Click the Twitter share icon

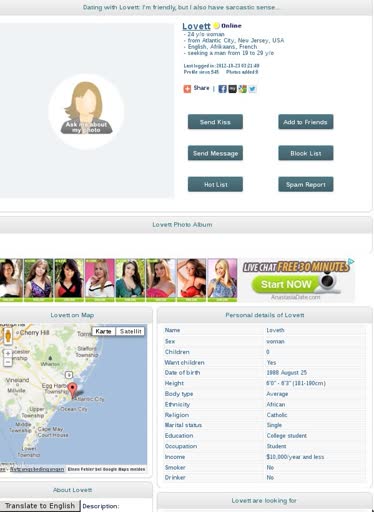tap(252, 89)
